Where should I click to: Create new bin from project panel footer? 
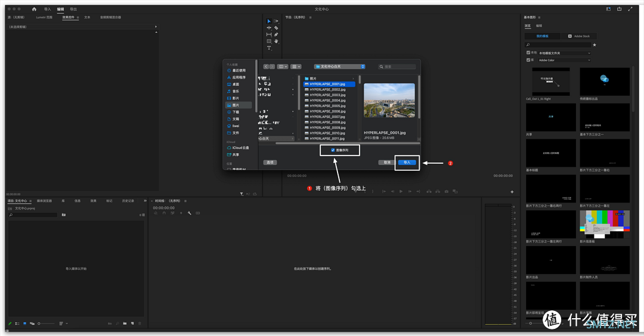tap(125, 323)
